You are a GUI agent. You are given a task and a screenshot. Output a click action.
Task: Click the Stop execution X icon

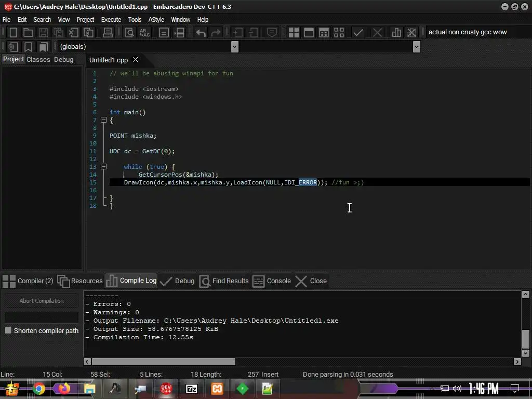click(x=377, y=33)
